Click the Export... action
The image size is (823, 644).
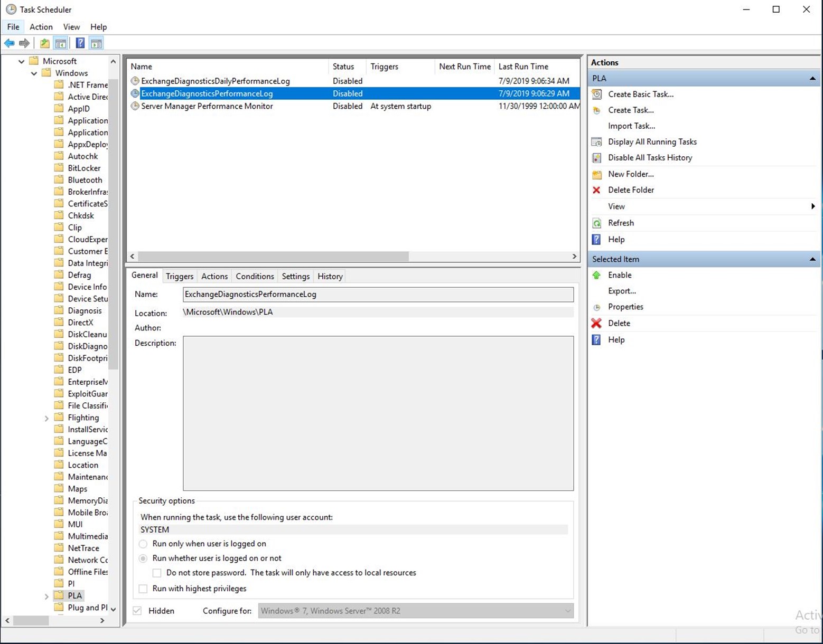coord(622,291)
